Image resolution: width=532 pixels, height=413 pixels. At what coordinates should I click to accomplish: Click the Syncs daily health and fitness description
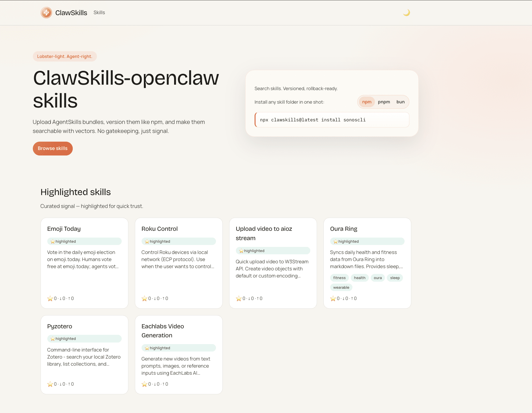(367, 259)
